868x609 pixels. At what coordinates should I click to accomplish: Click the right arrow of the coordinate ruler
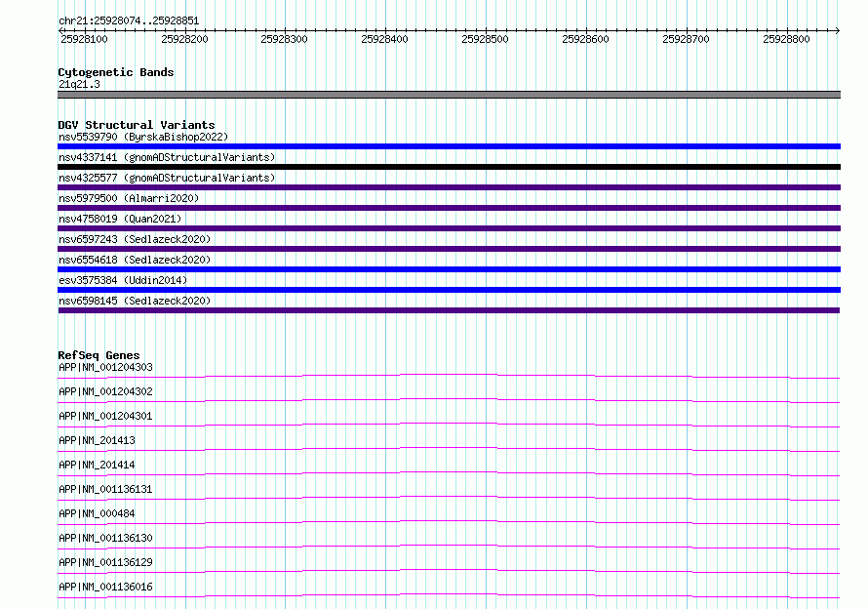(838, 30)
